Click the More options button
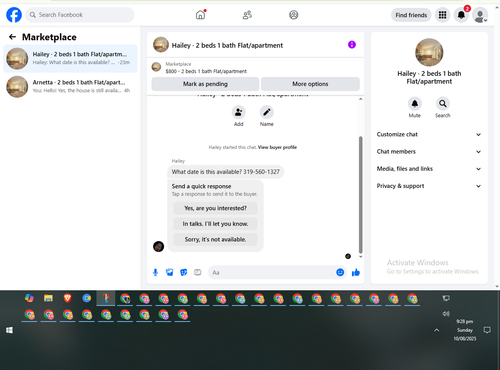This screenshot has width=500, height=370. (310, 84)
